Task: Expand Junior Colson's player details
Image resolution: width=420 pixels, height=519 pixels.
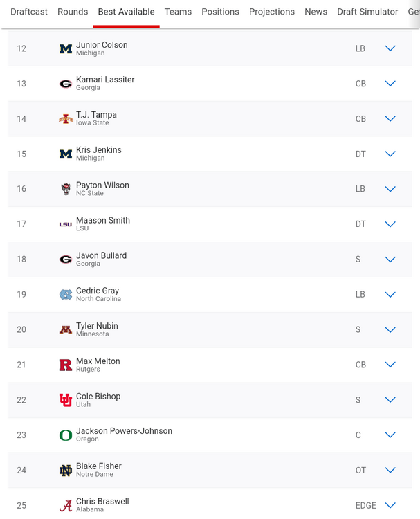Action: (390, 48)
